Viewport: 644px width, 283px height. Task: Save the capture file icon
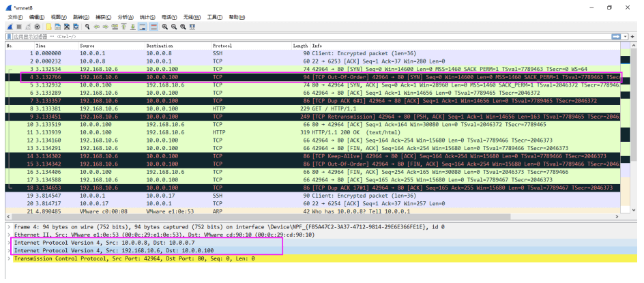click(58, 27)
